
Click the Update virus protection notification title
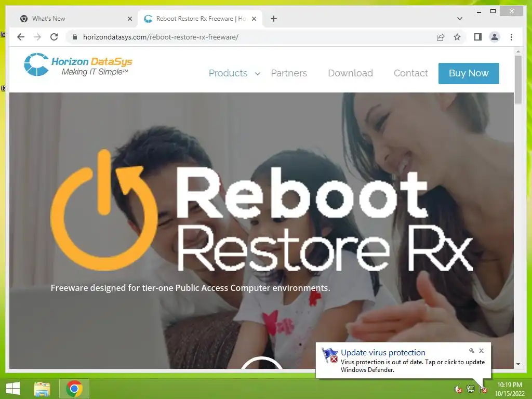click(383, 353)
